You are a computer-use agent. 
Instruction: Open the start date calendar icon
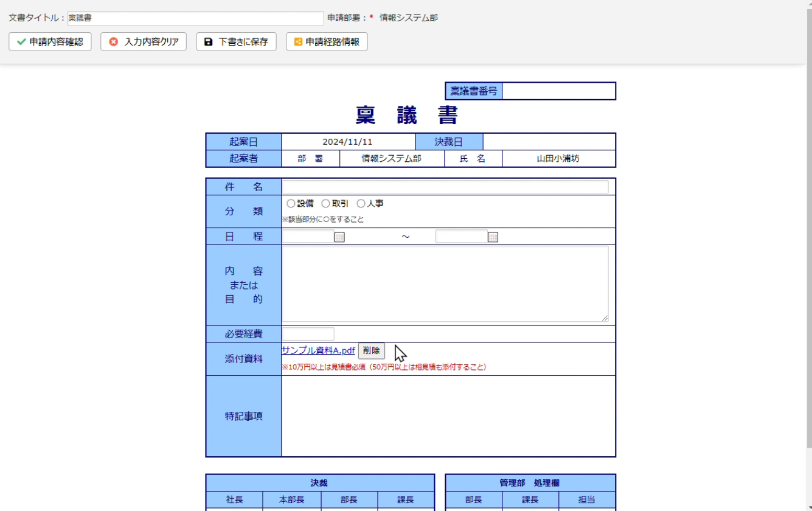click(339, 237)
